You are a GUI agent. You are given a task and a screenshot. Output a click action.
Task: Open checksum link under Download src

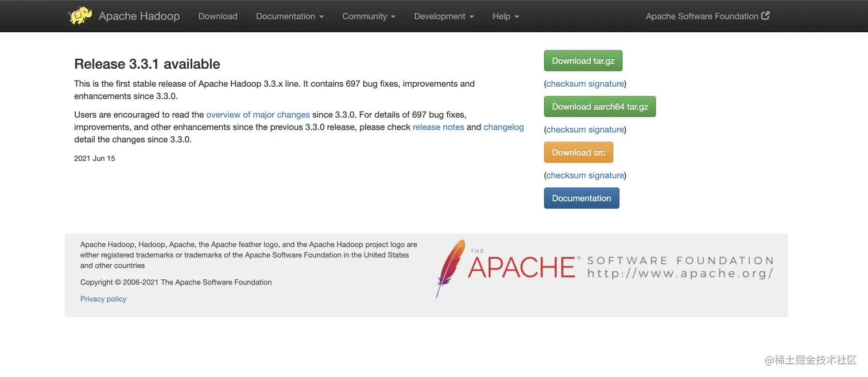565,175
